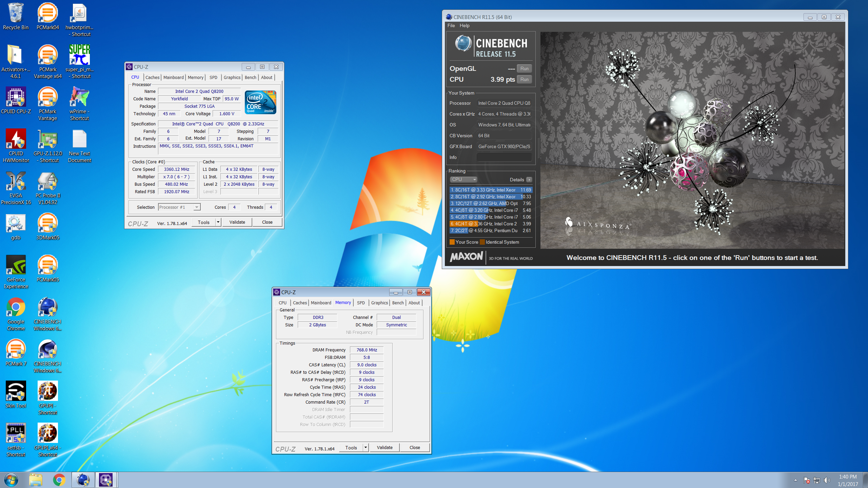868x488 pixels.
Task: Open the File menu in Cinebench
Action: [x=451, y=25]
